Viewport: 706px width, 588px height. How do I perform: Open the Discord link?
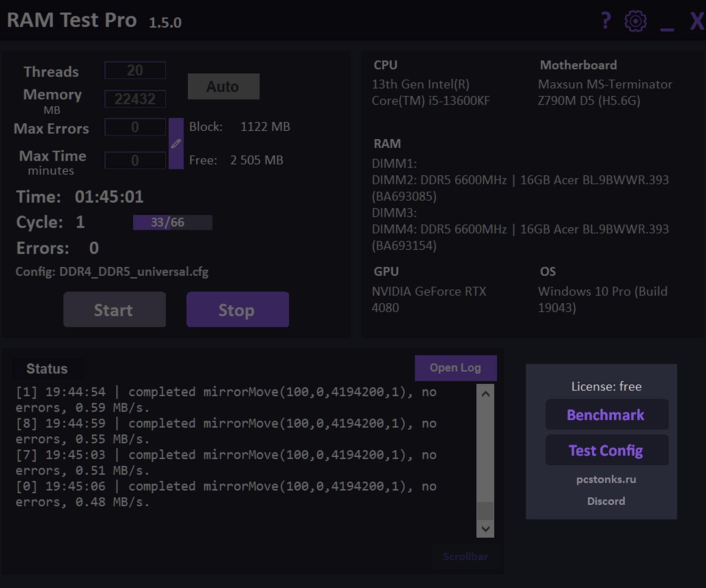point(606,501)
